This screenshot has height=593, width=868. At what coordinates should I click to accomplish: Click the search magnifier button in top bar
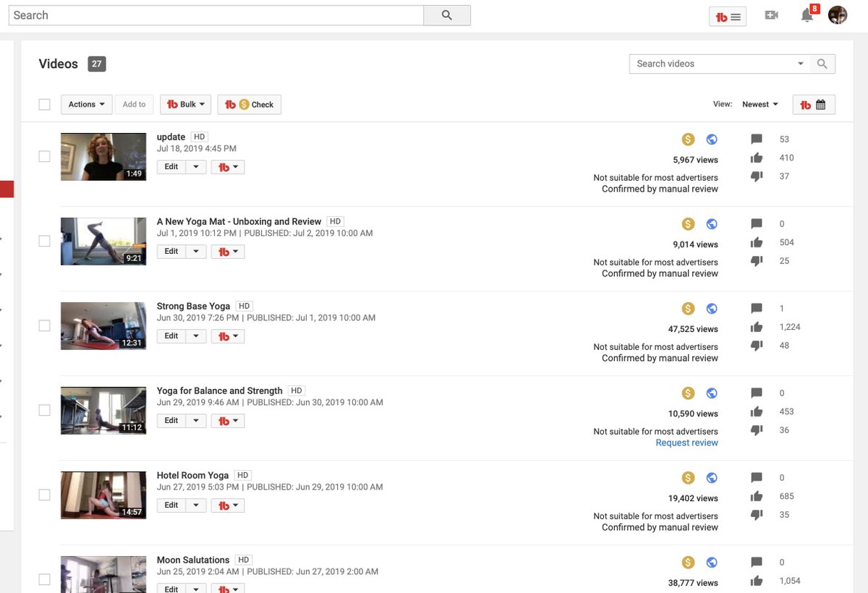[x=447, y=15]
